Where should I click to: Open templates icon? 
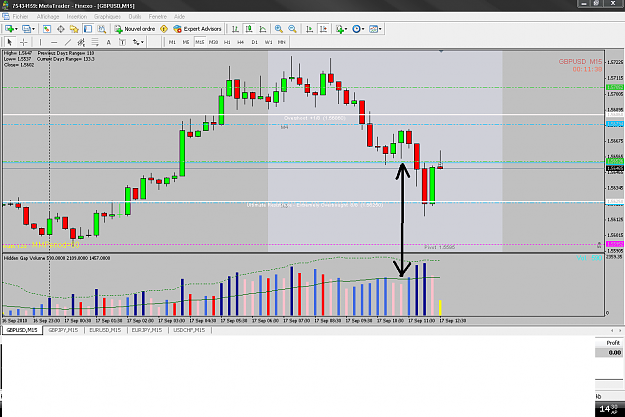click(373, 29)
